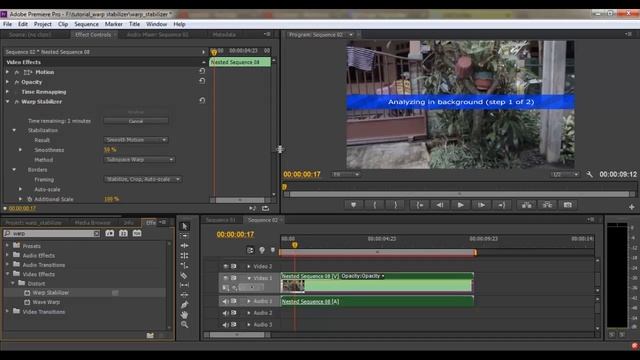Mute Audio 3 track speaker
Image resolution: width=640 pixels, height=360 pixels.
[x=225, y=325]
